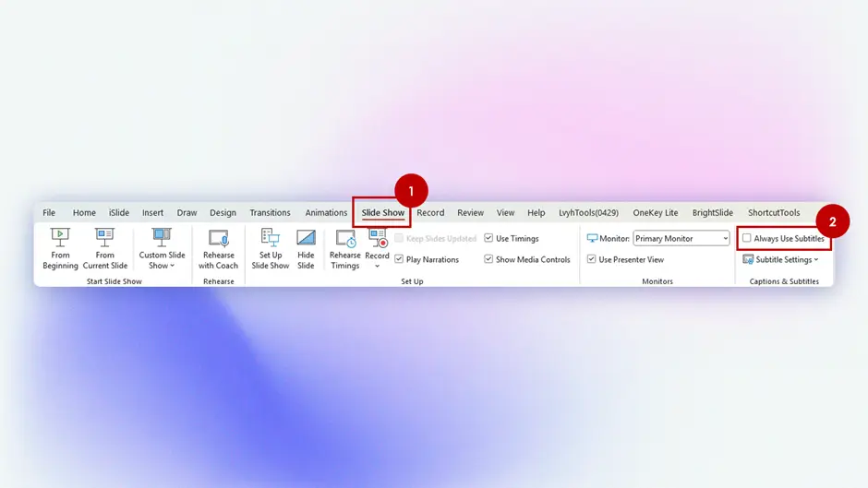Launch Rehearse with Coach

218,249
